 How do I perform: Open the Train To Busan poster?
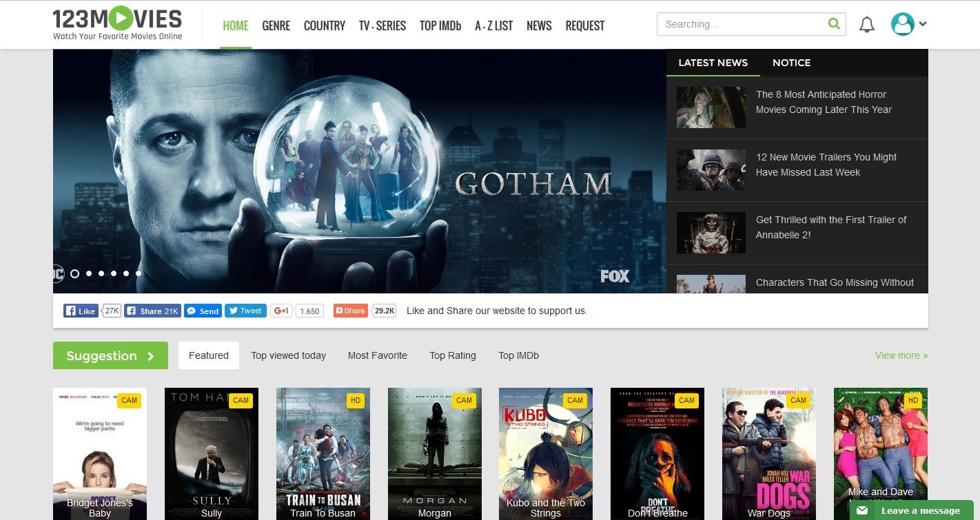coord(323,454)
